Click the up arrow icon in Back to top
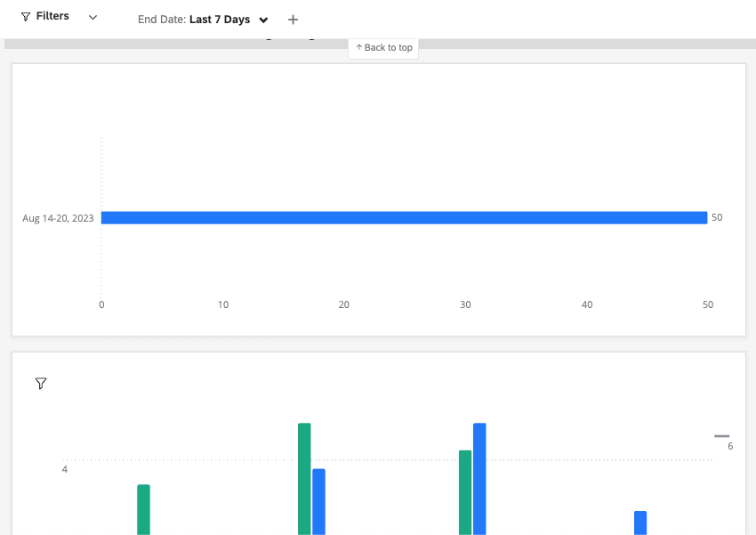The height and width of the screenshot is (535, 756). 358,47
